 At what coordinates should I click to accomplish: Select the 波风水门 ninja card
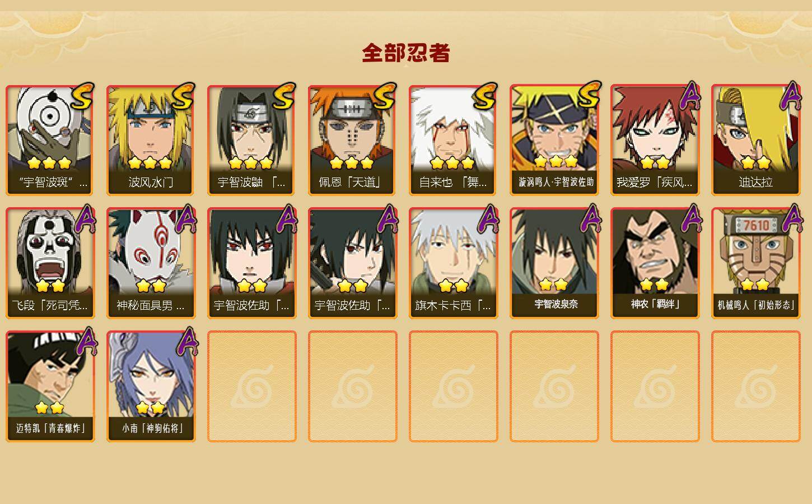151,140
